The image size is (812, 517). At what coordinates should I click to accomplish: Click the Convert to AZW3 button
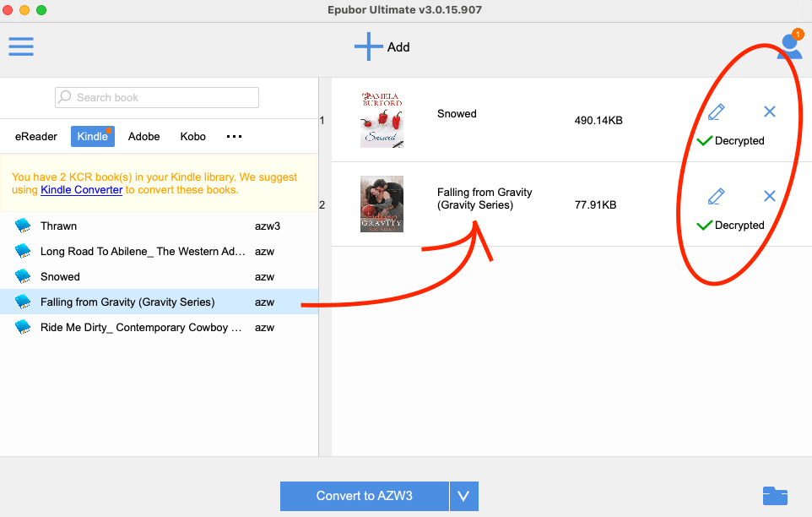[365, 496]
